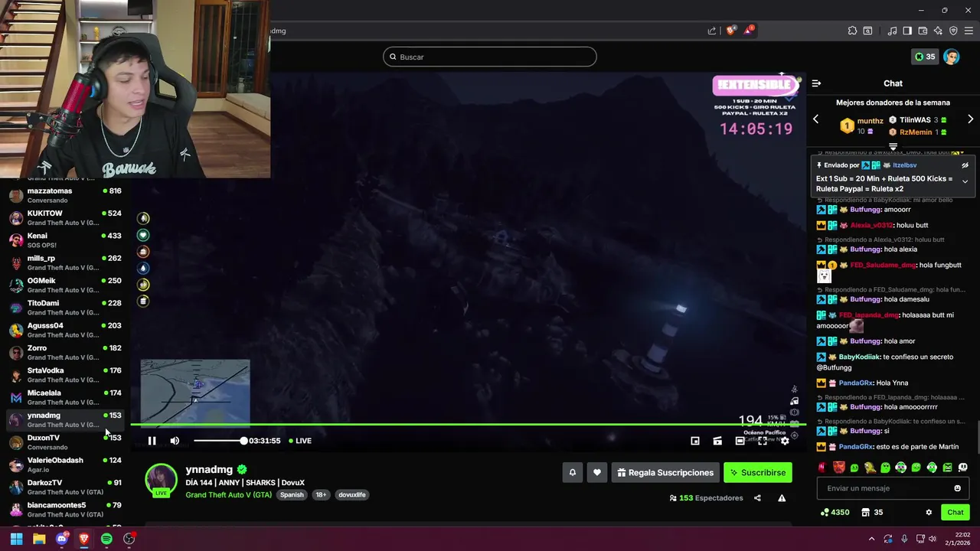Open ynnadmg channel avatar

click(161, 480)
